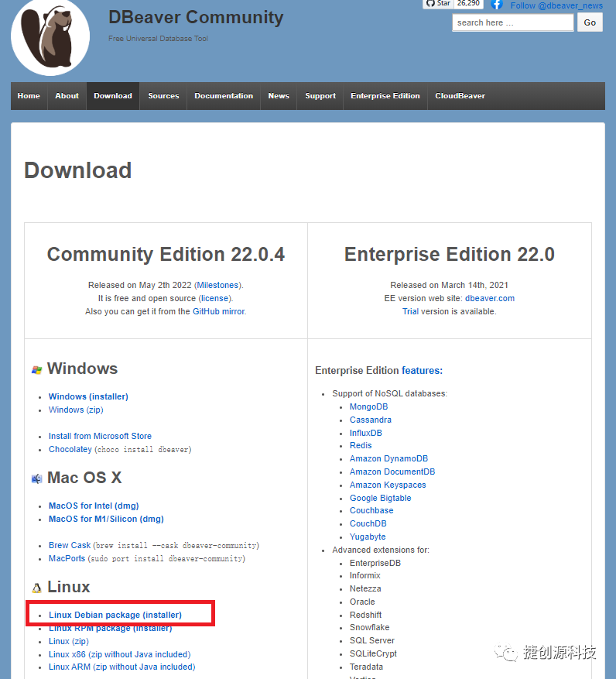The width and height of the screenshot is (616, 679).
Task: Open the Support menu item
Action: coord(320,96)
